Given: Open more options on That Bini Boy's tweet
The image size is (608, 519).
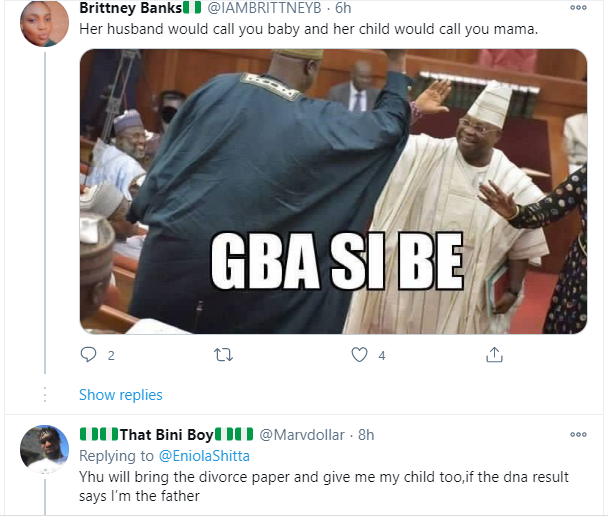Looking at the screenshot, I should point(577,434).
